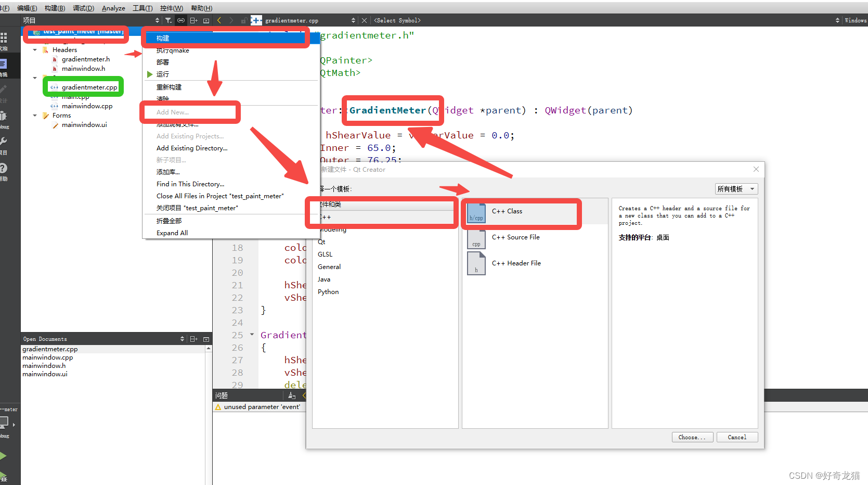Open the Select Symbol dropdown
Image resolution: width=868 pixels, height=485 pixels.
(837, 20)
